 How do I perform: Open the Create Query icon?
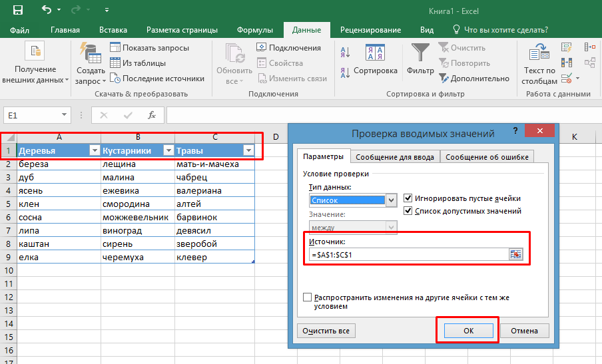tap(90, 53)
